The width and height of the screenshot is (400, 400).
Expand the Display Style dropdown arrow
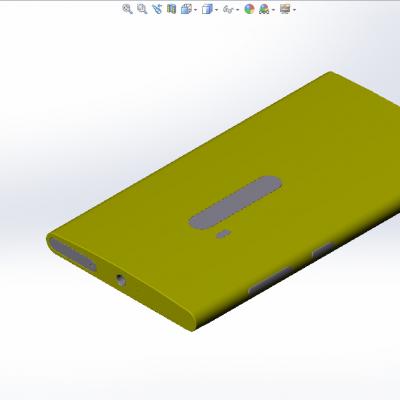[216, 10]
